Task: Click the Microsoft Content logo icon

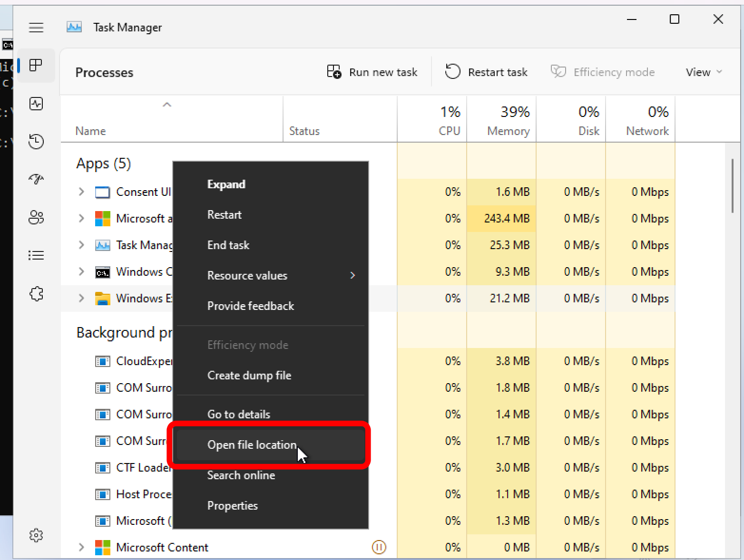Action: [102, 548]
